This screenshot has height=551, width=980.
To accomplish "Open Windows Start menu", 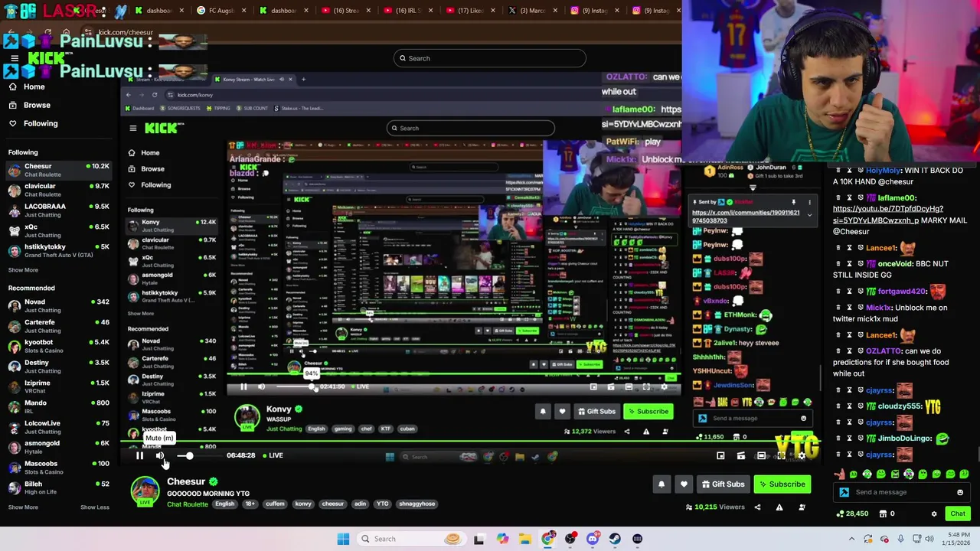I will (x=343, y=539).
